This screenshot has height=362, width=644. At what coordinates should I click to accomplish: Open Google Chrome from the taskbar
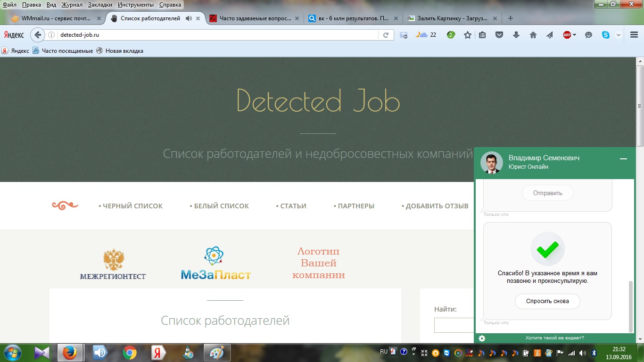point(129,353)
